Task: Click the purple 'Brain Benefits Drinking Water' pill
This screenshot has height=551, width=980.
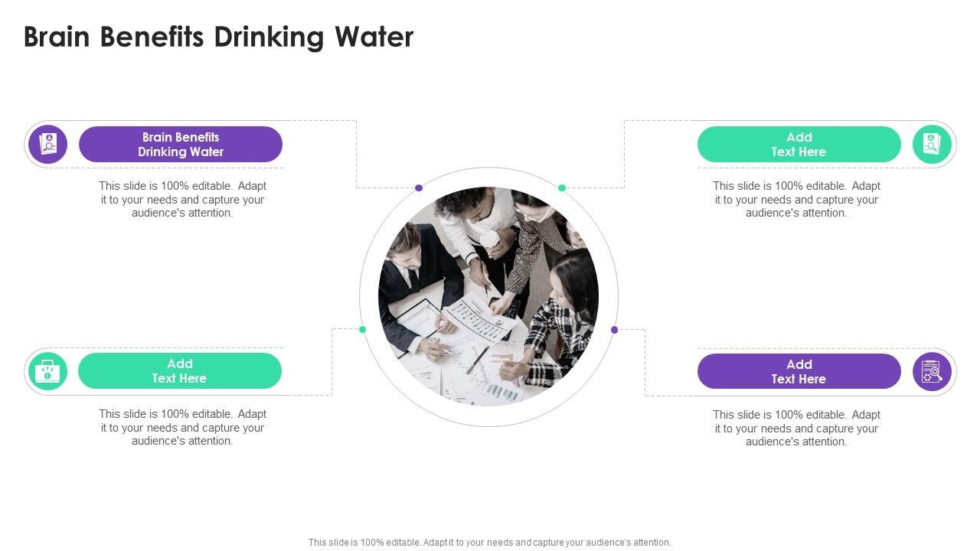Action: coord(181,145)
